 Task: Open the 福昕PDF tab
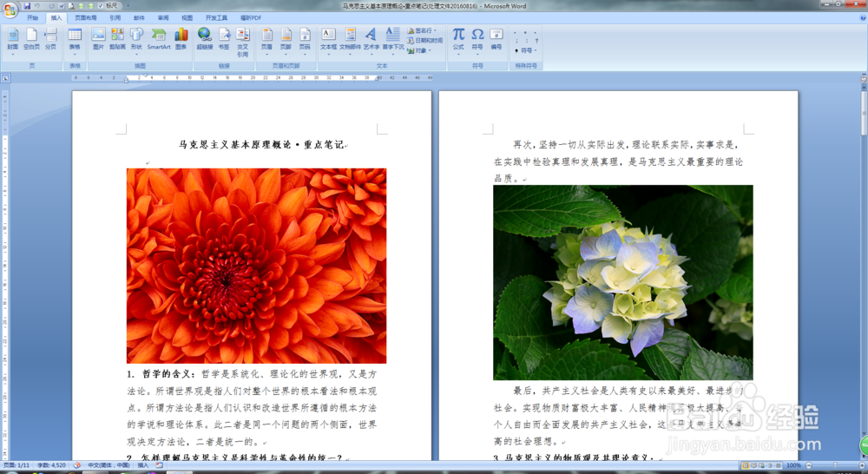[x=251, y=17]
